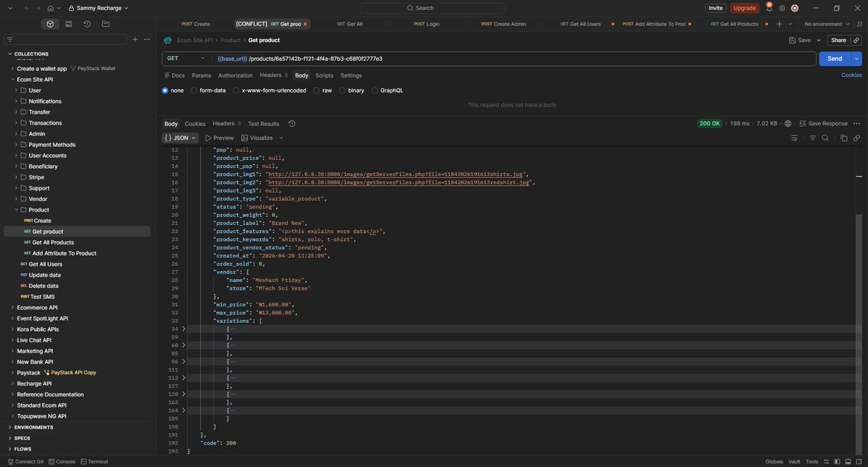Viewport: 868px width, 467px height.
Task: Click the link icon in response toolbar
Action: pos(856,138)
